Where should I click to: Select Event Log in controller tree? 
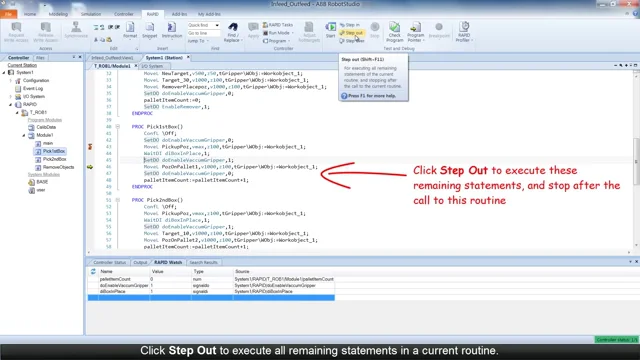point(33,89)
